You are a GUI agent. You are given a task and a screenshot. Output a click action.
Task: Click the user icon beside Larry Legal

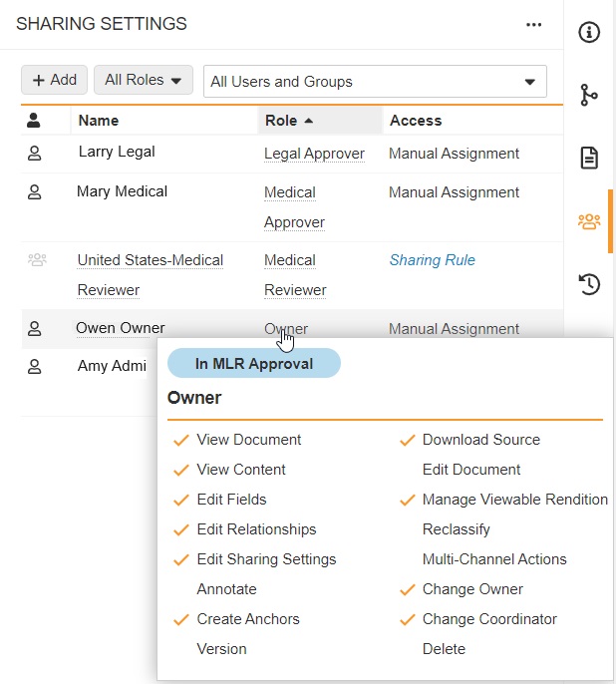click(35, 154)
